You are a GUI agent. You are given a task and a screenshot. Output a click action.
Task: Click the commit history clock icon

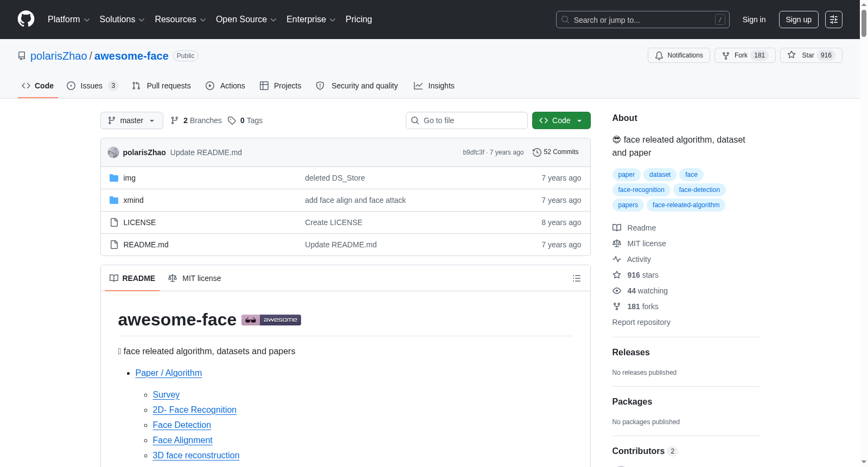537,152
